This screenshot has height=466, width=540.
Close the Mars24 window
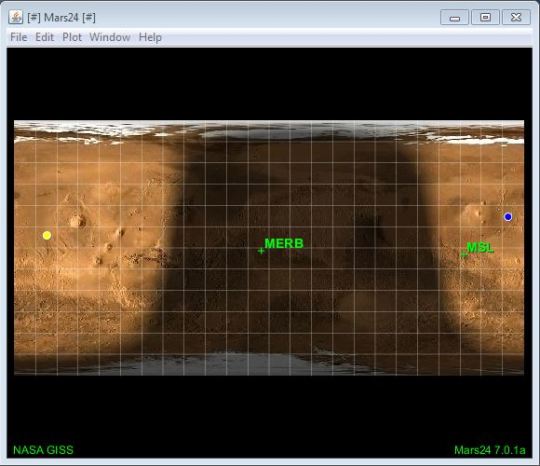(516, 17)
